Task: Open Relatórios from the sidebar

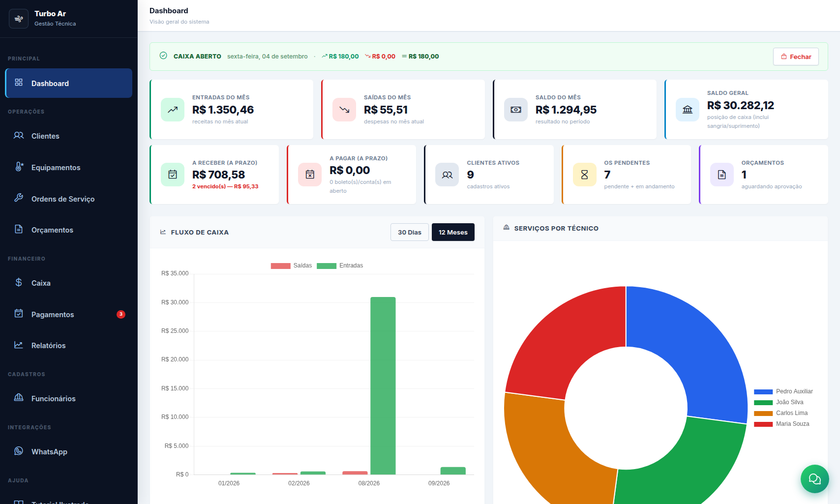Action: coord(69,345)
